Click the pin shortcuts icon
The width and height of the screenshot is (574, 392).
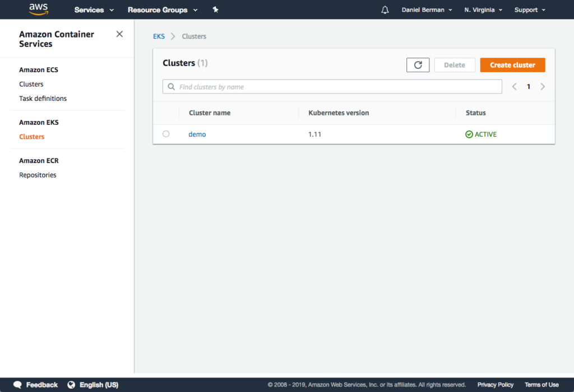pos(215,10)
